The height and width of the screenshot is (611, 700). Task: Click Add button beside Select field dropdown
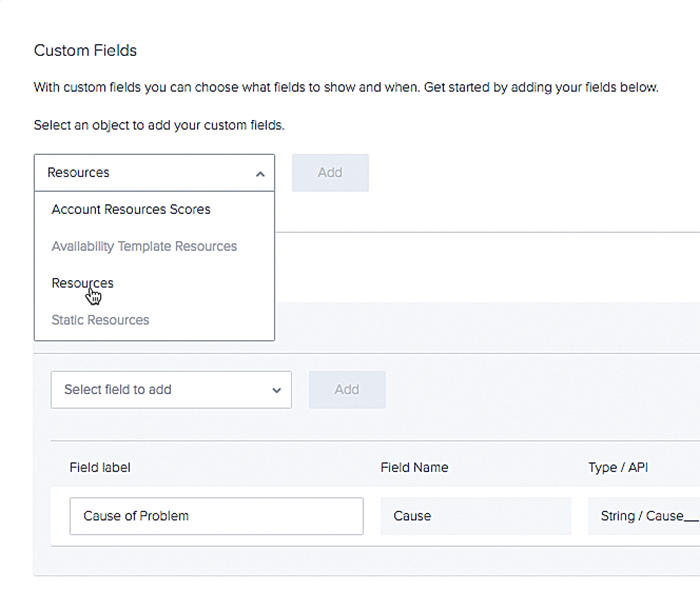pyautogui.click(x=347, y=390)
